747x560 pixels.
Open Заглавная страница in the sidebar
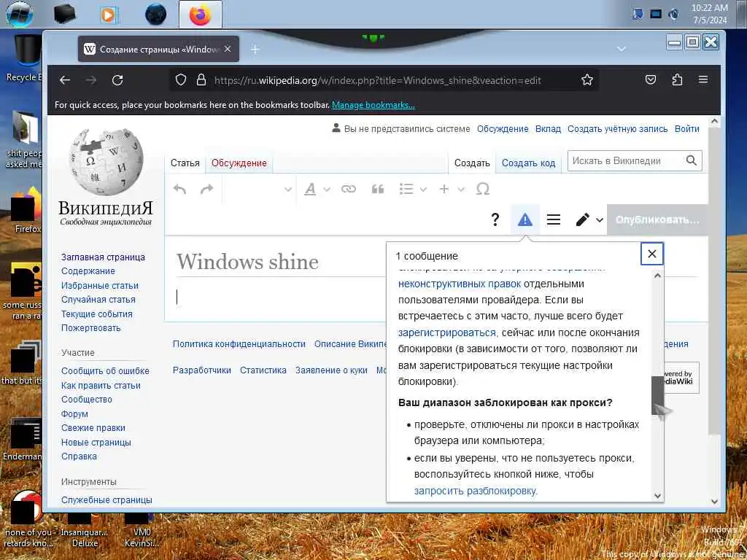(103, 257)
